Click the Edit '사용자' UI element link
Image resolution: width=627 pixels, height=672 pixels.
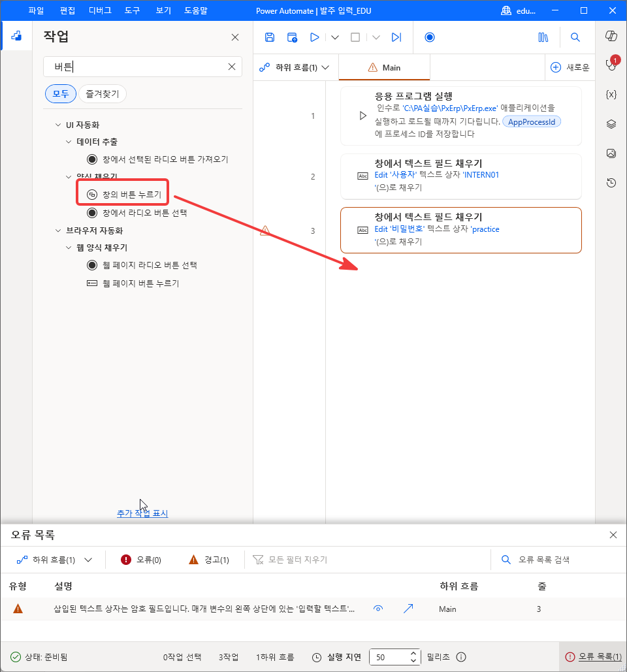click(x=396, y=175)
